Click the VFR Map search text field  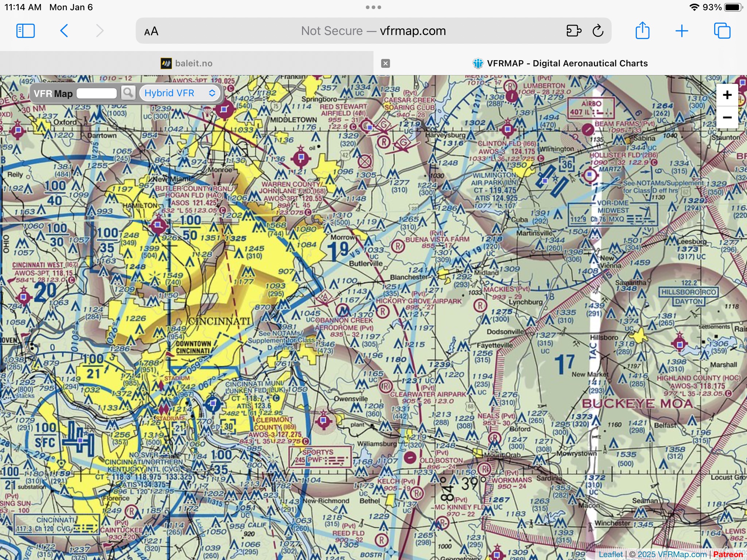97,93
